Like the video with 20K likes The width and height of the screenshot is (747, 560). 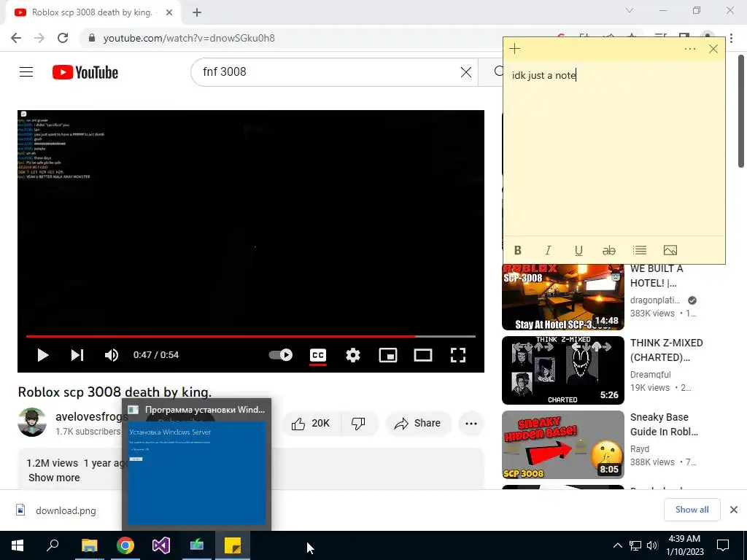[312, 424]
